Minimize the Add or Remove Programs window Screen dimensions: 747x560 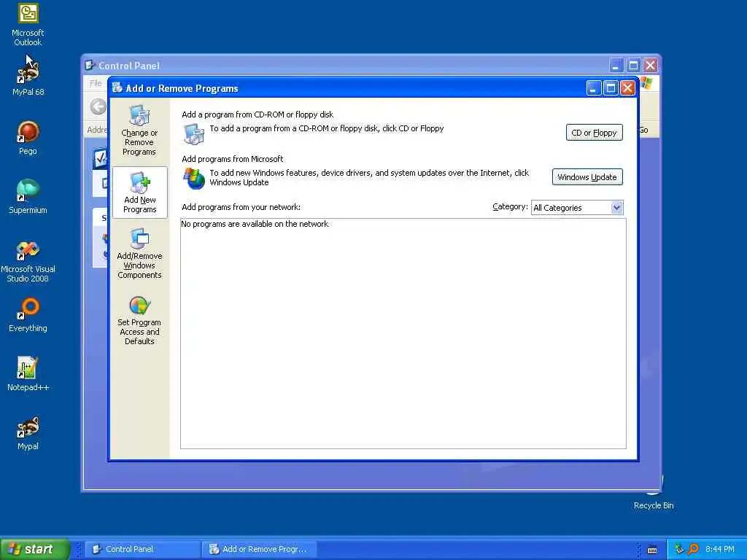click(594, 87)
